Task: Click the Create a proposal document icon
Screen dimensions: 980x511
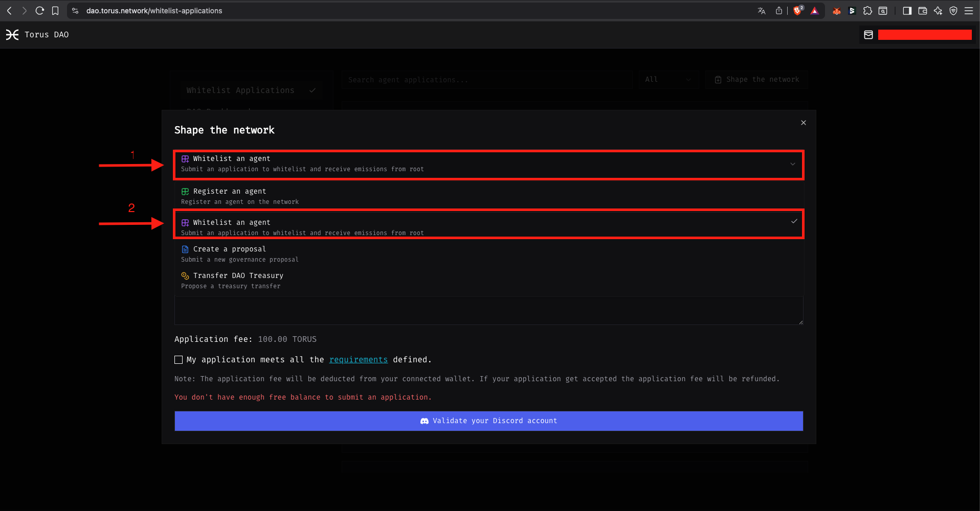Action: tap(185, 249)
